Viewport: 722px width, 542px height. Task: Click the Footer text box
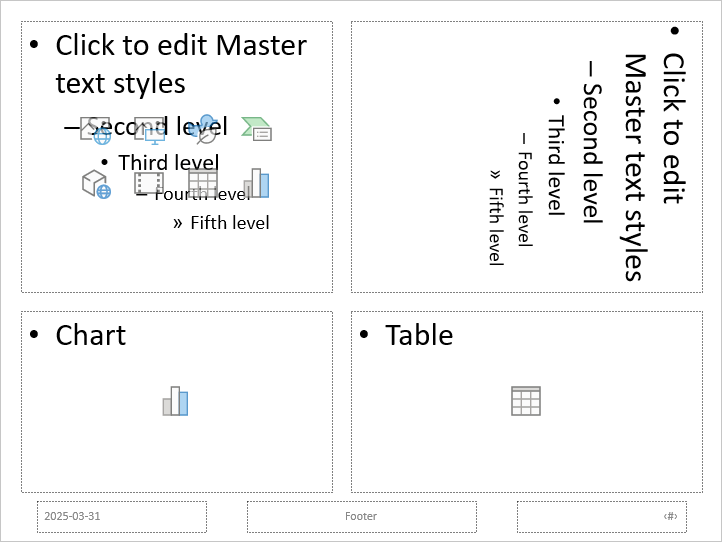click(x=361, y=517)
